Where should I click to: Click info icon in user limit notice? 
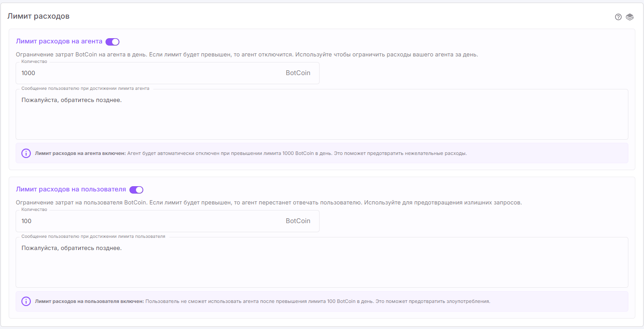(x=26, y=301)
